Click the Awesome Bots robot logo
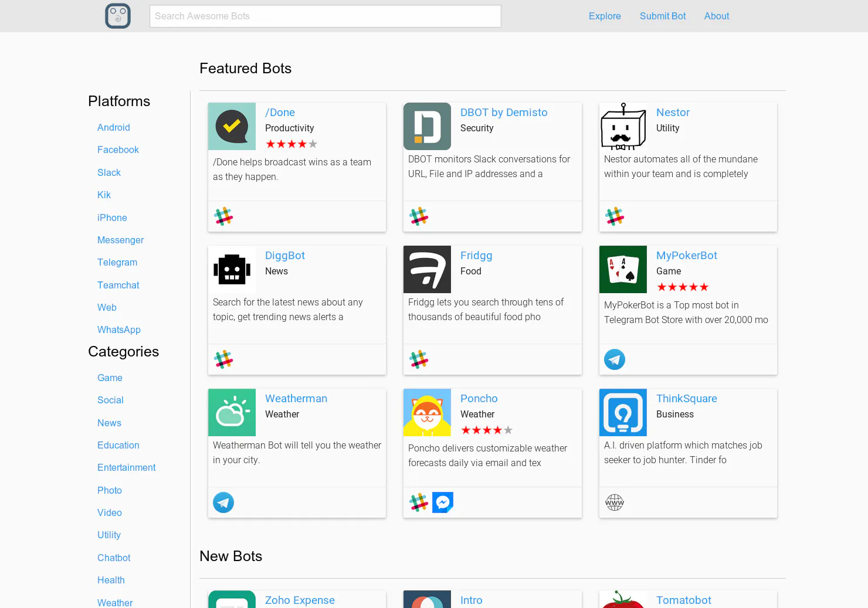This screenshot has height=608, width=868. (118, 16)
